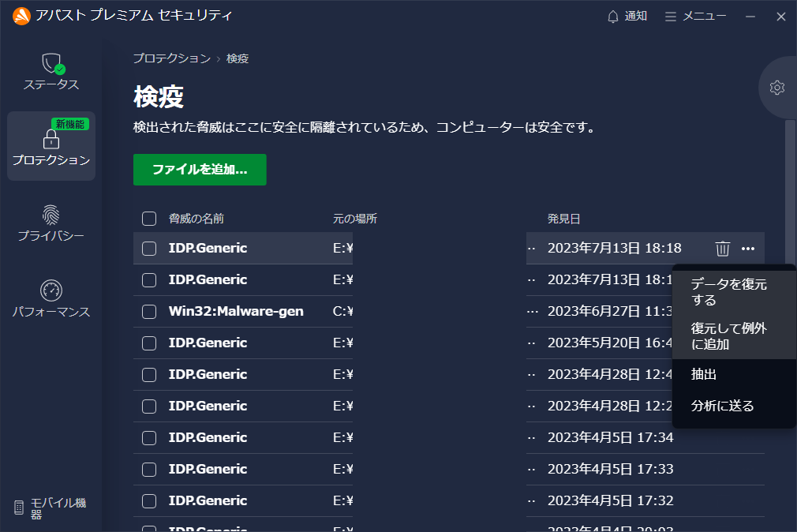Click the date 2023年4月5日 17:32
Viewport: 797px width, 532px height.
611,500
